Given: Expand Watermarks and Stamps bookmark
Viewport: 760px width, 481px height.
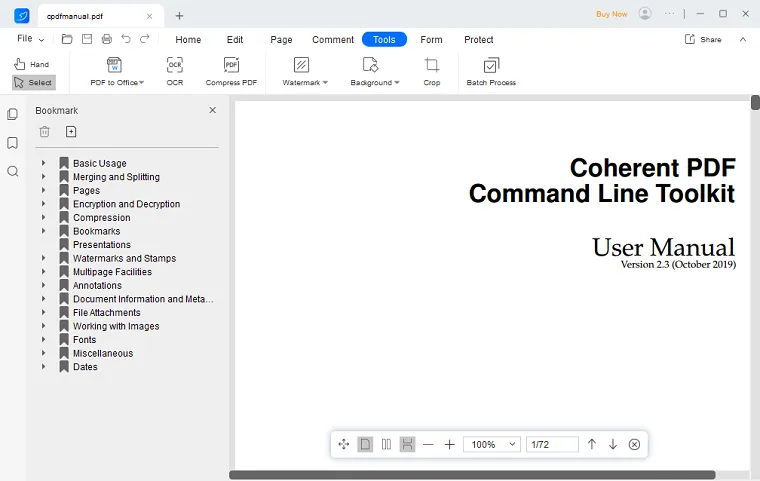Looking at the screenshot, I should coord(43,258).
